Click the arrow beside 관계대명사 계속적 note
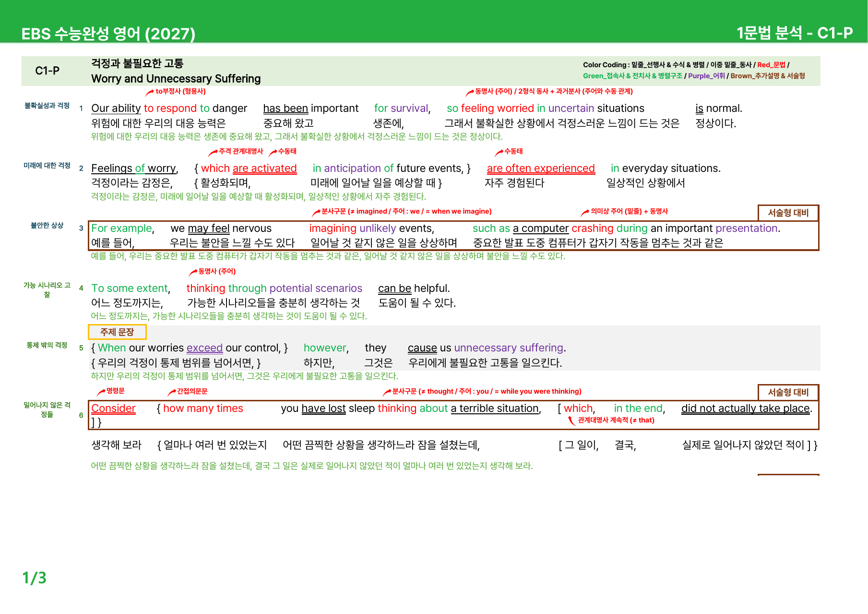 click(x=571, y=421)
